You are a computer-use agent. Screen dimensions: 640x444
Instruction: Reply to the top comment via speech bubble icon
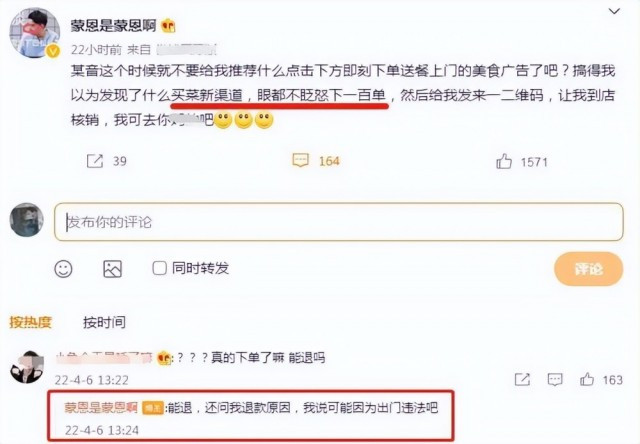click(x=555, y=380)
